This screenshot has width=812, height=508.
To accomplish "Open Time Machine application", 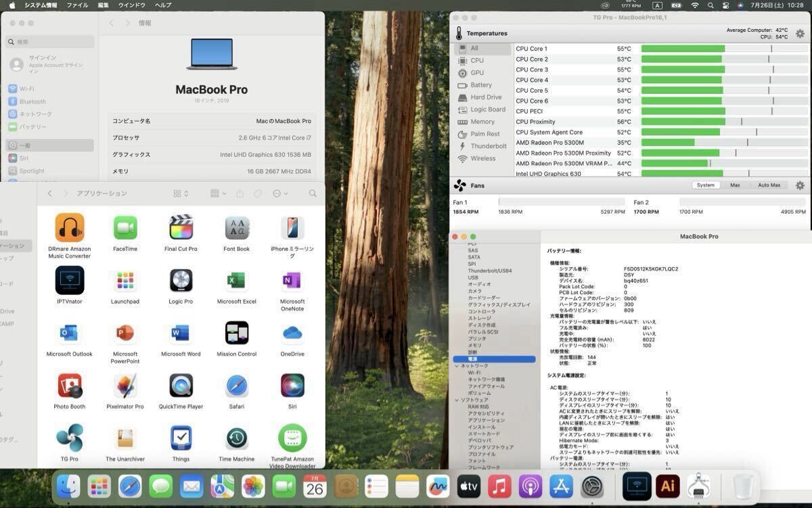I will coord(237,438).
